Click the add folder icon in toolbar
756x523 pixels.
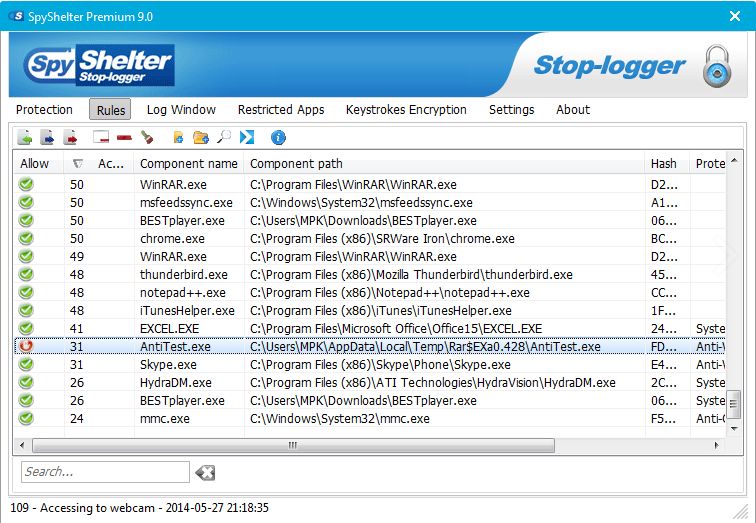201,138
